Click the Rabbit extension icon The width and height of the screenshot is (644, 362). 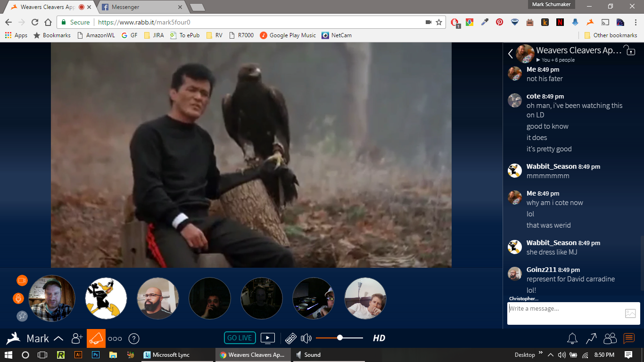point(590,22)
